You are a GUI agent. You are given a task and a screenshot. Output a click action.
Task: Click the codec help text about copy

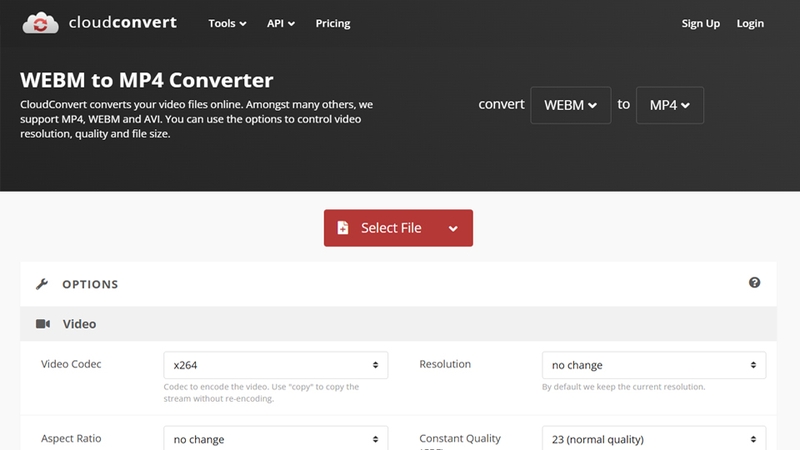pyautogui.click(x=261, y=392)
